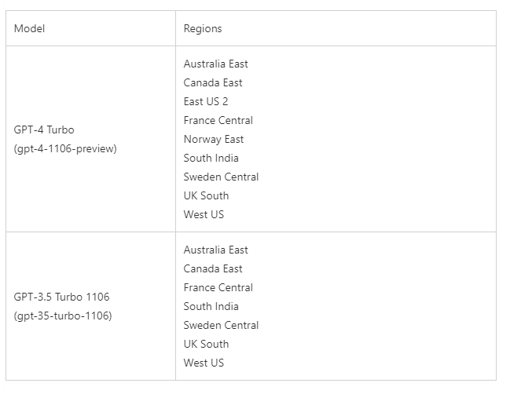532x394 pixels.
Task: Click West US in the GPT-3.5 Turbo row
Action: pos(204,363)
